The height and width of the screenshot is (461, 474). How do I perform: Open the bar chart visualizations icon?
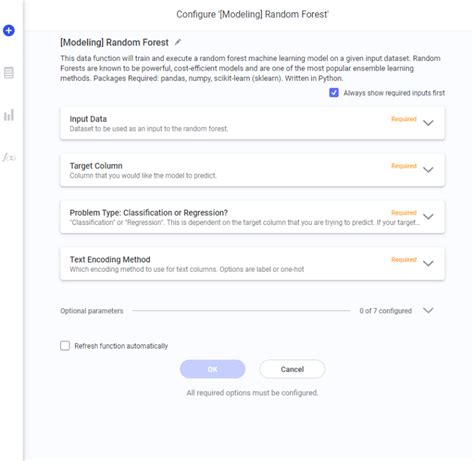9,115
